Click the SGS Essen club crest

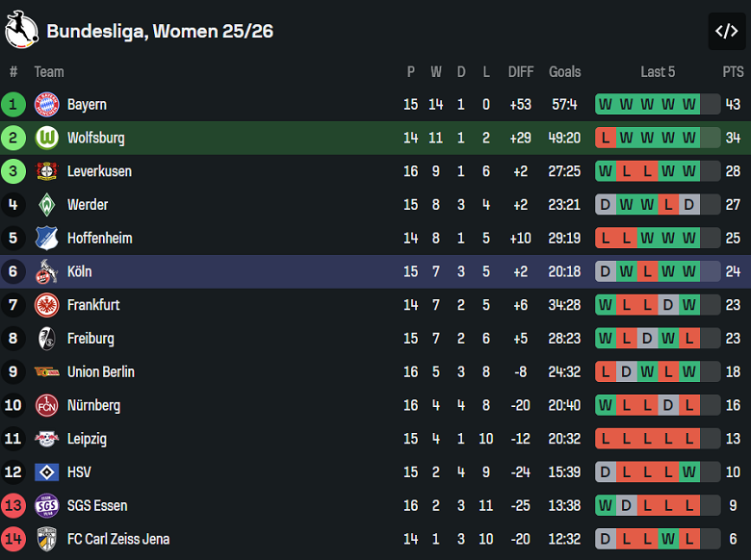(46, 506)
